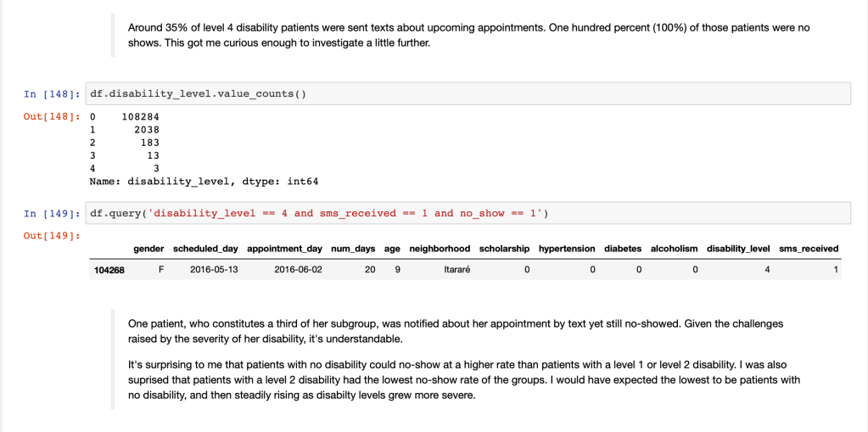Image resolution: width=868 pixels, height=432 pixels.
Task: Click the 'It's surprising to me' markdown paragraph
Action: (464, 380)
